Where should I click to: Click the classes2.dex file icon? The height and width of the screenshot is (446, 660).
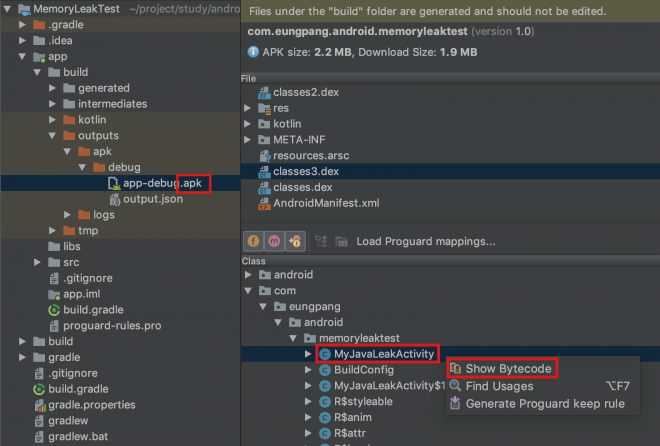(264, 92)
